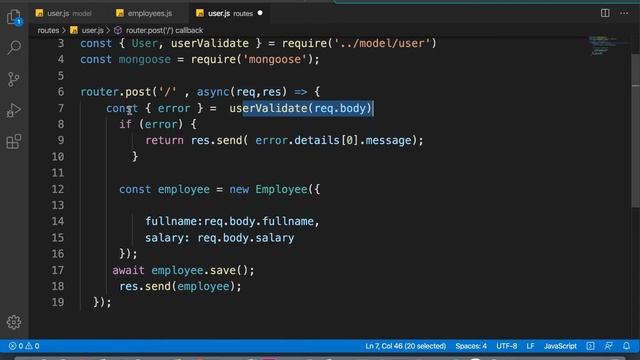Open Go to Line from Ln 7, Col 46
Image resolution: width=640 pixels, height=360 pixels.
pos(406,346)
